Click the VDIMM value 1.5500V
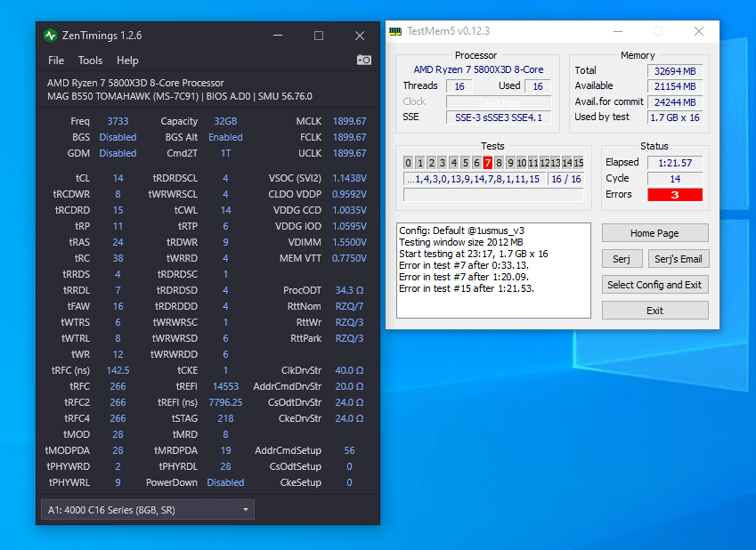The image size is (756, 550). pyautogui.click(x=349, y=242)
